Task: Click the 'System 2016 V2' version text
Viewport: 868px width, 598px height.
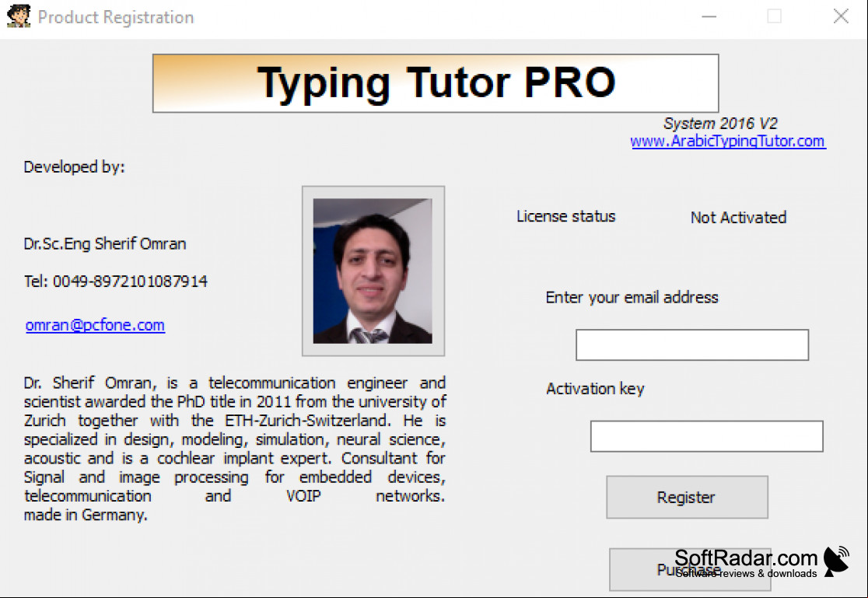Action: pyautogui.click(x=720, y=124)
